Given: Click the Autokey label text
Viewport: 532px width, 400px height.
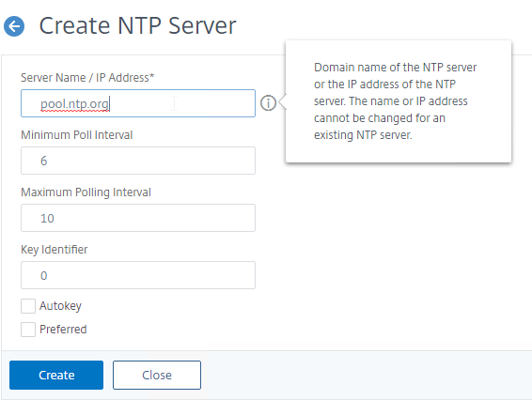Looking at the screenshot, I should [60, 306].
